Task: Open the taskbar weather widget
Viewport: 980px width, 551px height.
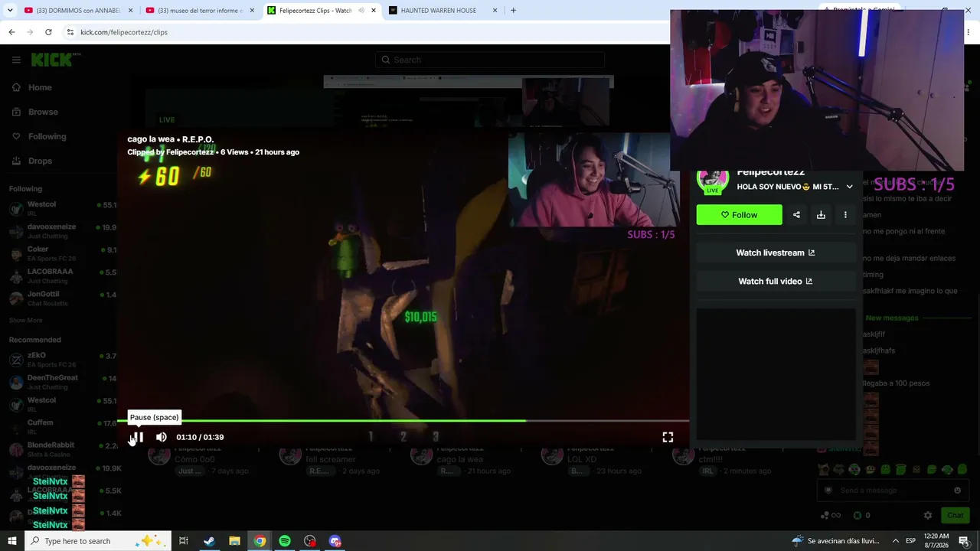Action: coord(835,541)
